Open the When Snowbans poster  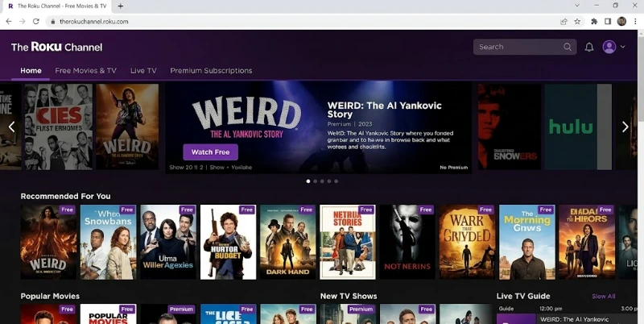(109, 242)
